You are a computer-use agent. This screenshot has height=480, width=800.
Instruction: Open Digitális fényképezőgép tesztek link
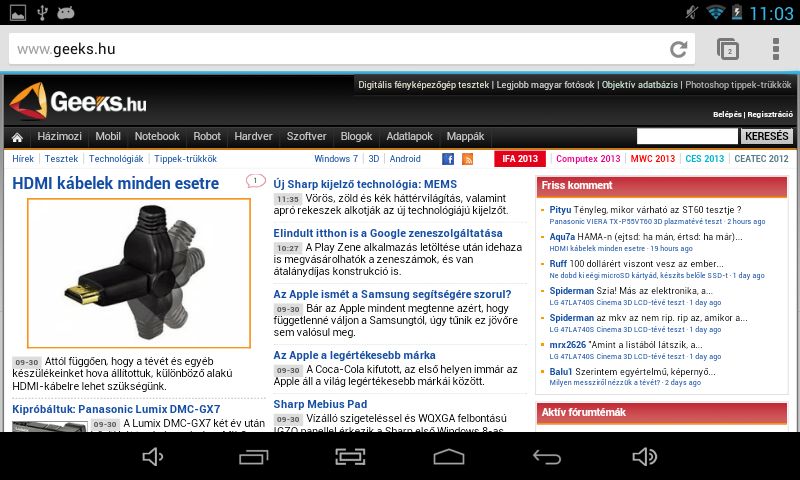tap(423, 85)
